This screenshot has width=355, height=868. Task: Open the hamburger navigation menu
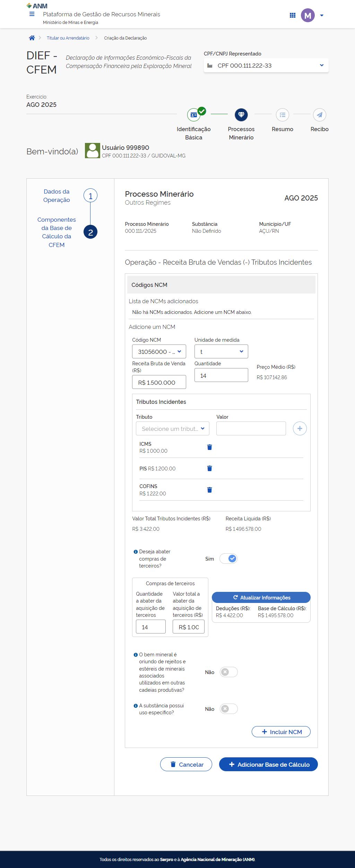pyautogui.click(x=32, y=14)
